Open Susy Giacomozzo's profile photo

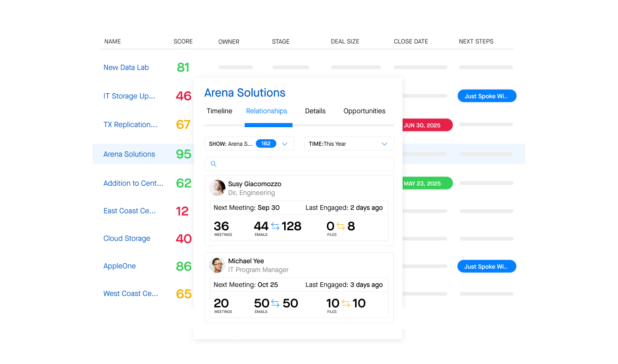tap(217, 188)
